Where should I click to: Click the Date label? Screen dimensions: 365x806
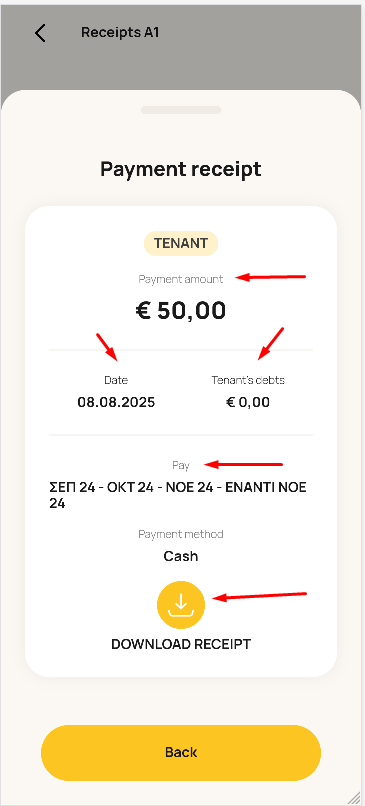[116, 380]
